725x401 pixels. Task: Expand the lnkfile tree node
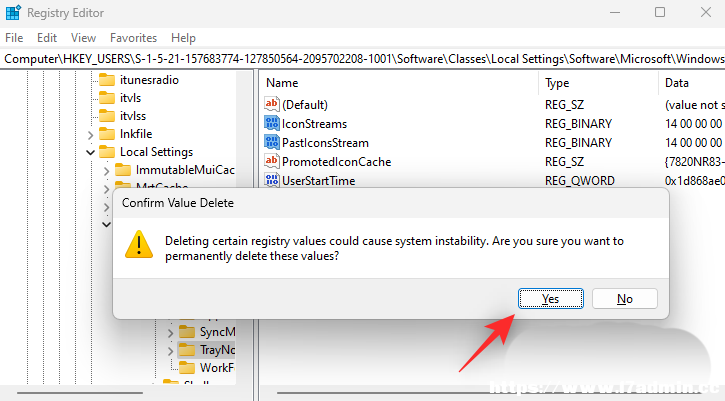click(x=91, y=135)
